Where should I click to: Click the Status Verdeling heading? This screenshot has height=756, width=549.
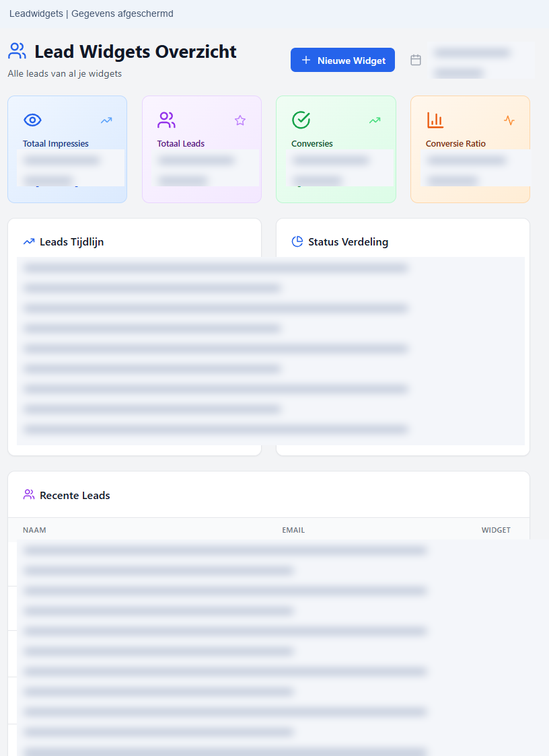click(349, 242)
